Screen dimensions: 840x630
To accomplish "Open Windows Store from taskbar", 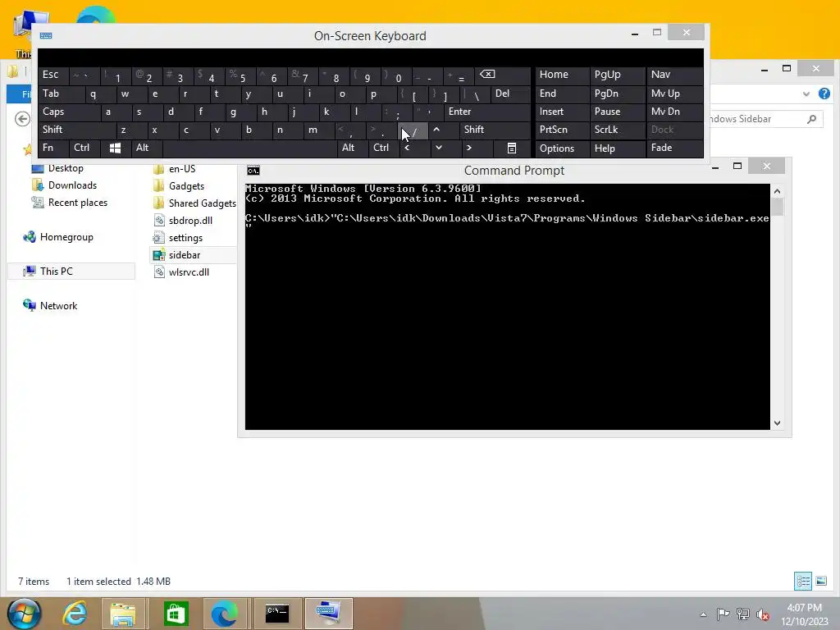I will coord(176,614).
